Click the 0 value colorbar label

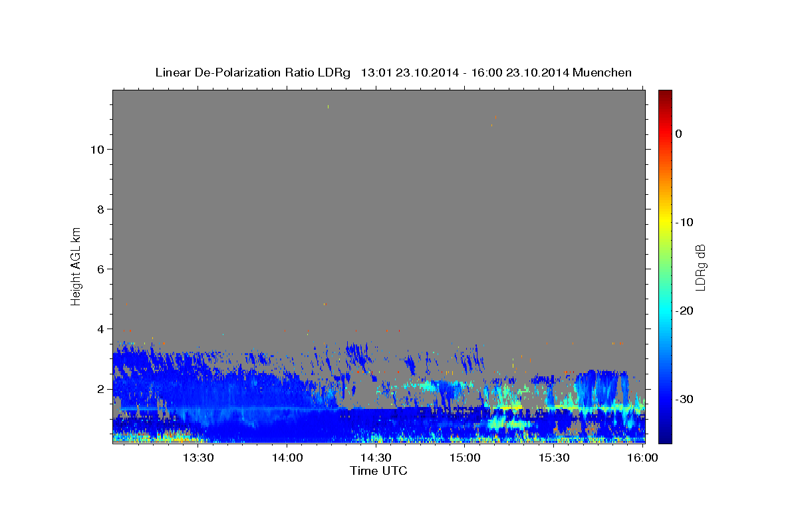pyautogui.click(x=678, y=134)
